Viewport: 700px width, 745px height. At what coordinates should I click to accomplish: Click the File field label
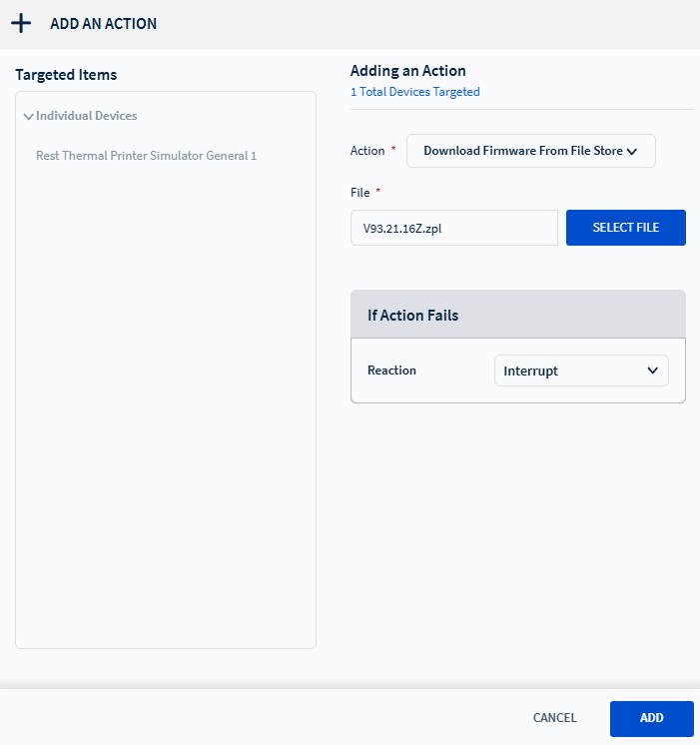coord(359,192)
